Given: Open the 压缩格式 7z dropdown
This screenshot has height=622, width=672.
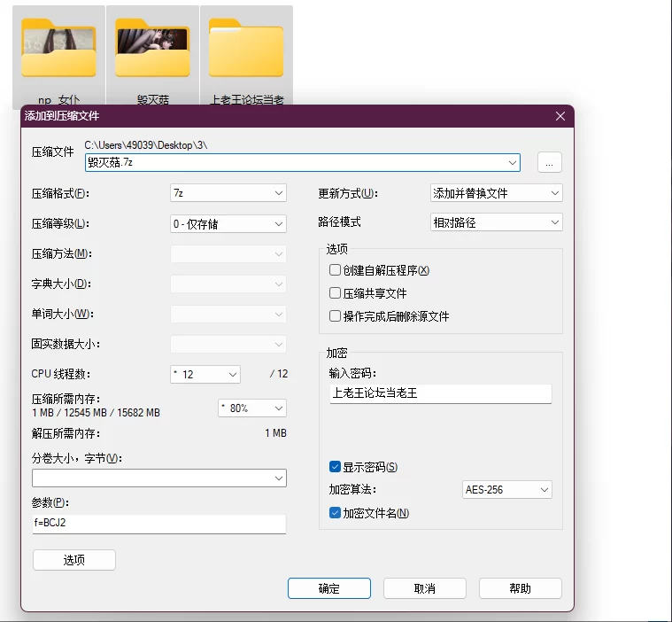Looking at the screenshot, I should pyautogui.click(x=228, y=193).
